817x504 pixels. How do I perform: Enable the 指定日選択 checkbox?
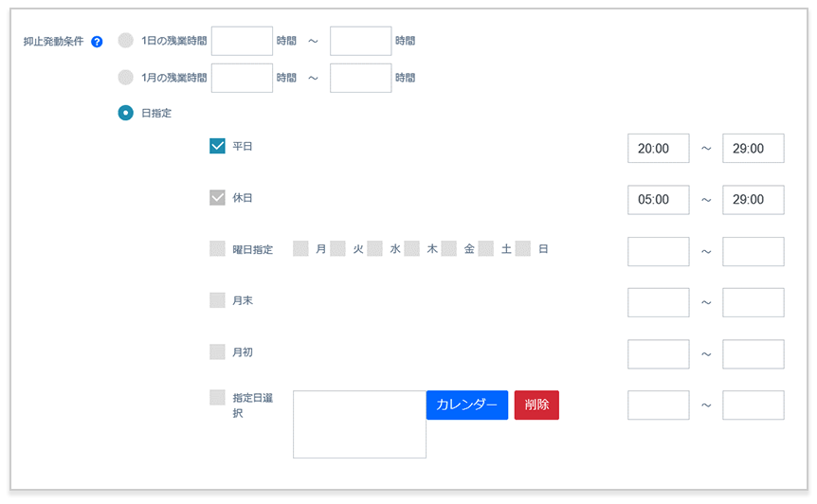point(217,398)
